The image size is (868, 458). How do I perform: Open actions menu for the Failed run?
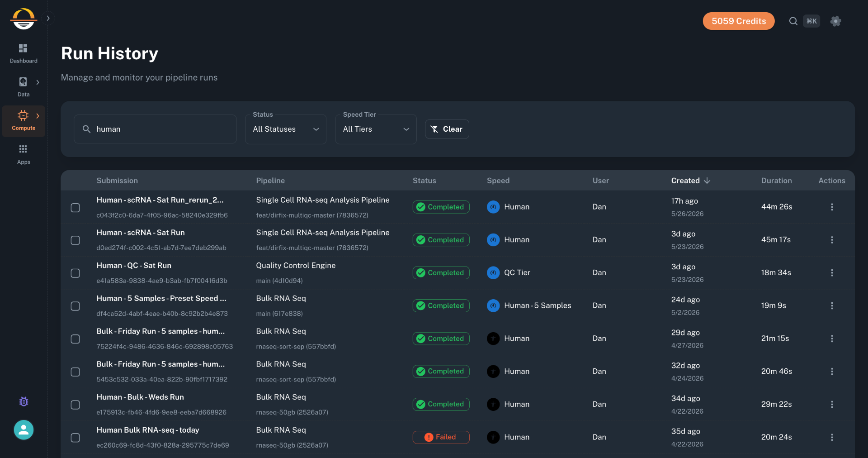(832, 437)
